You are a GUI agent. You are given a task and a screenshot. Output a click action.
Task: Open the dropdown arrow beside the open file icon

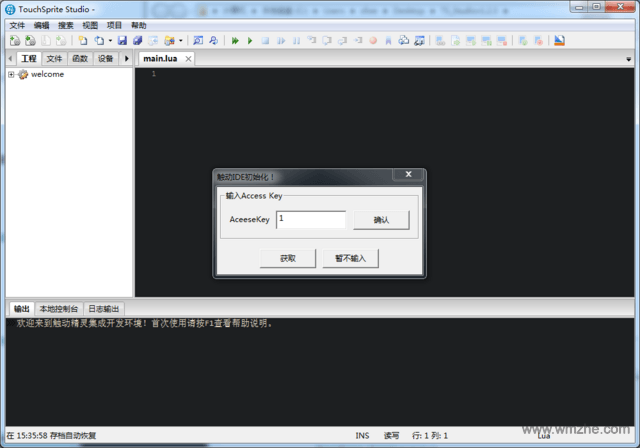point(110,41)
